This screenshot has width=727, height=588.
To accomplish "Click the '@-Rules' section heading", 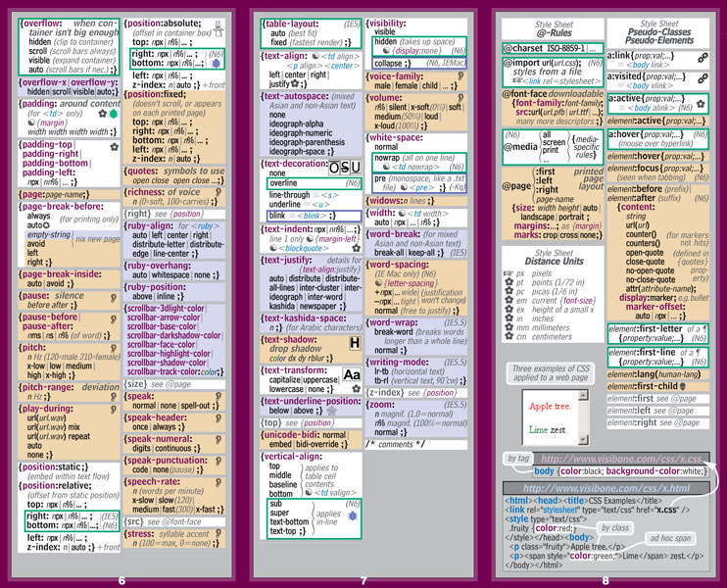I will [554, 33].
